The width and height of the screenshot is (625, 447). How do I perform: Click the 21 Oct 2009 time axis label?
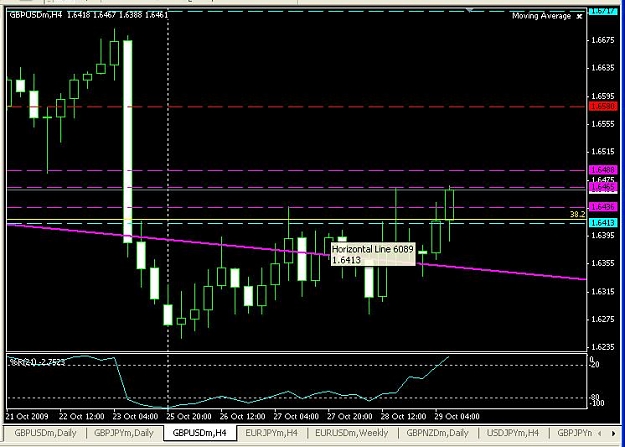click(x=27, y=416)
